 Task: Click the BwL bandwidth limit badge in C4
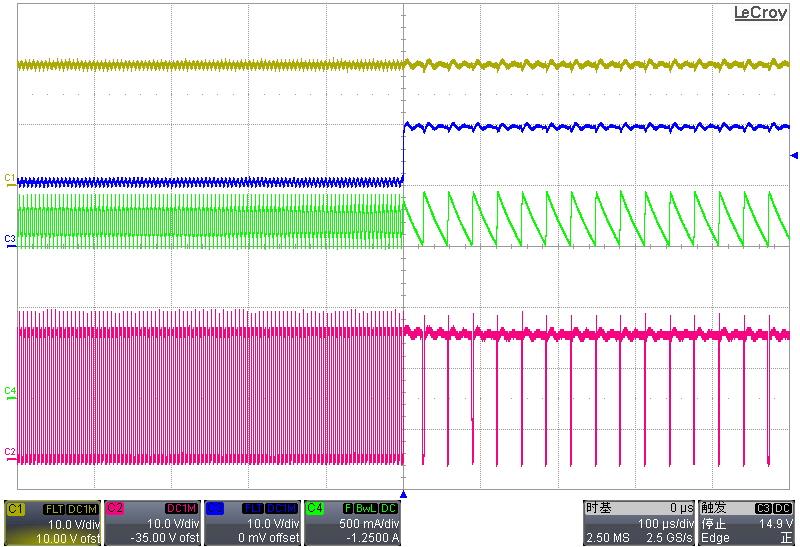(366, 509)
